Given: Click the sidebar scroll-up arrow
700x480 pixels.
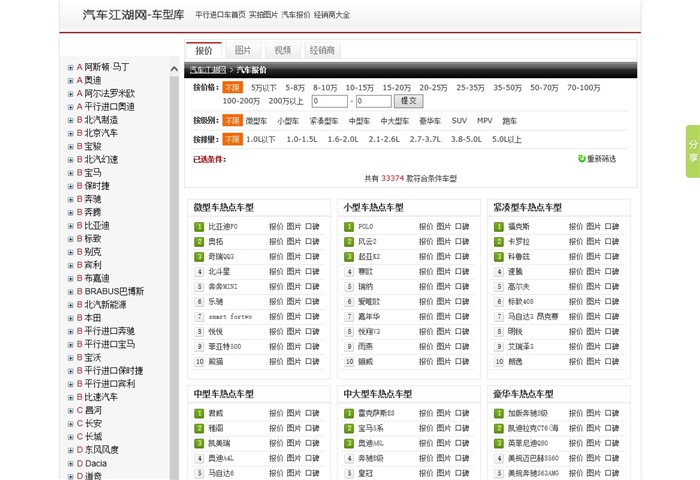Looking at the screenshot, I should click(174, 69).
